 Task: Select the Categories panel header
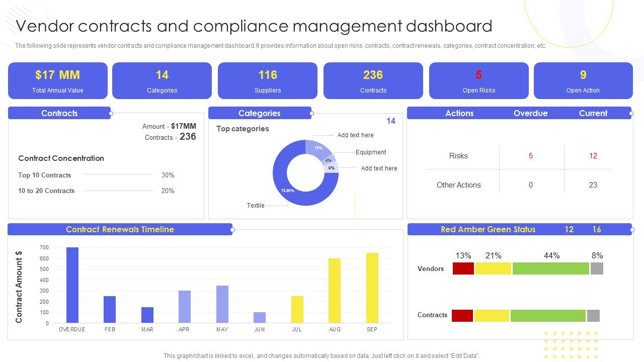259,113
